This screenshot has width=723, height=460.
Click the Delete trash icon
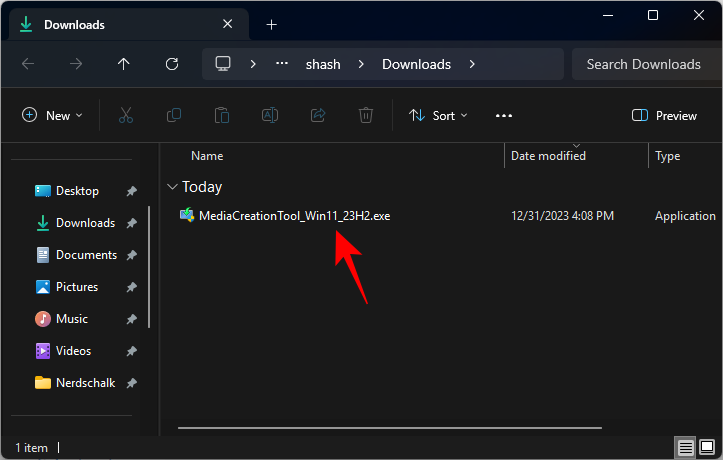pos(366,116)
